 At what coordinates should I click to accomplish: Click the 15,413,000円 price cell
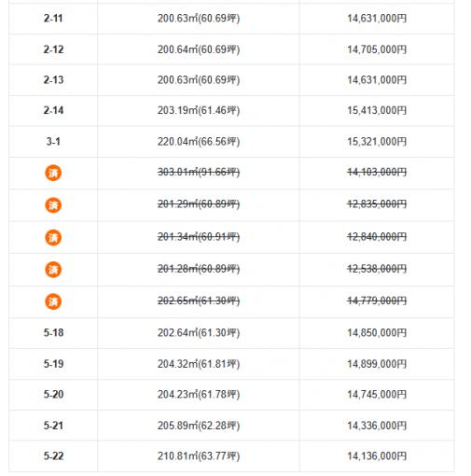(377, 110)
